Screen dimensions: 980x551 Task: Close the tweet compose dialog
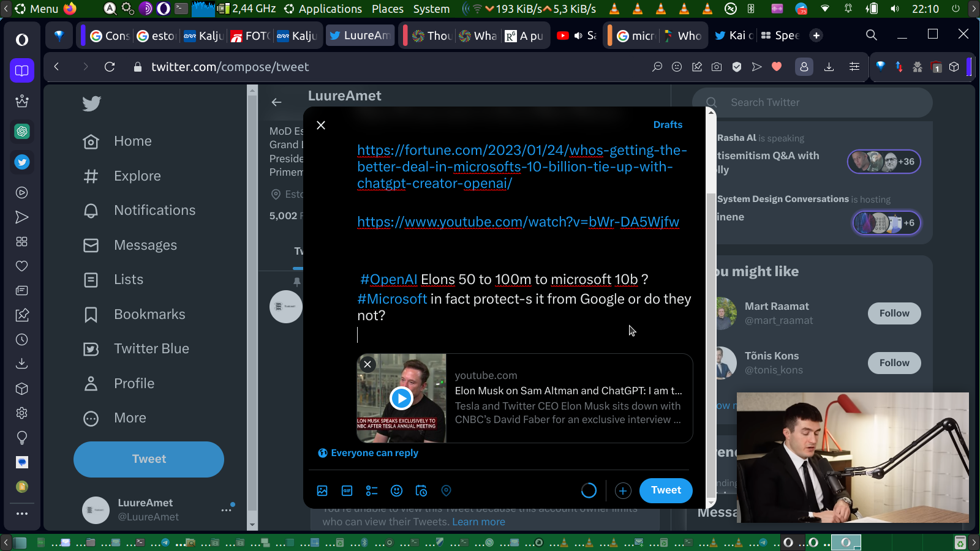321,125
